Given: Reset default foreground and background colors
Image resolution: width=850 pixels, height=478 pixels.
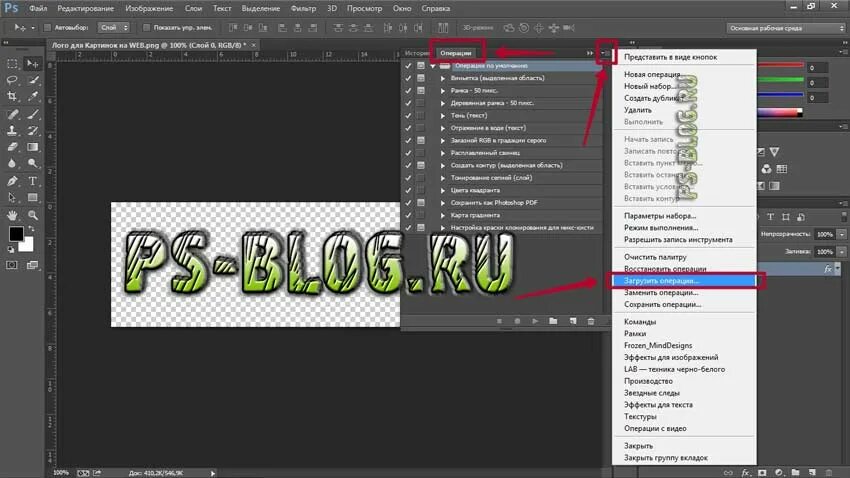Looking at the screenshot, I should coord(11,250).
